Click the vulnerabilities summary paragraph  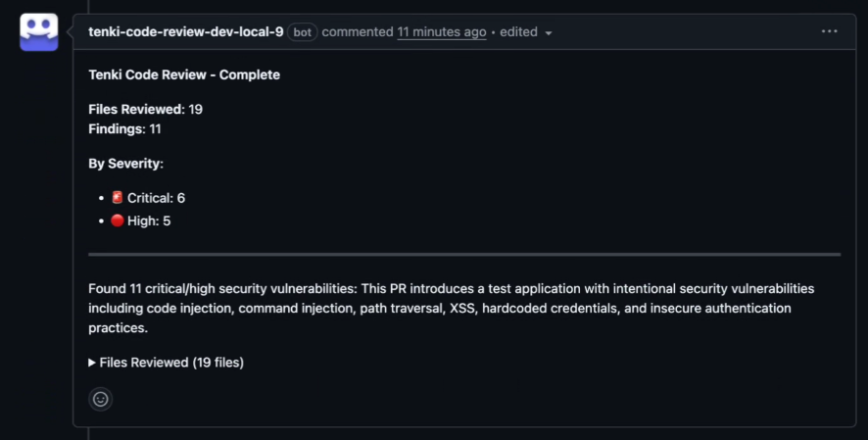tap(451, 309)
